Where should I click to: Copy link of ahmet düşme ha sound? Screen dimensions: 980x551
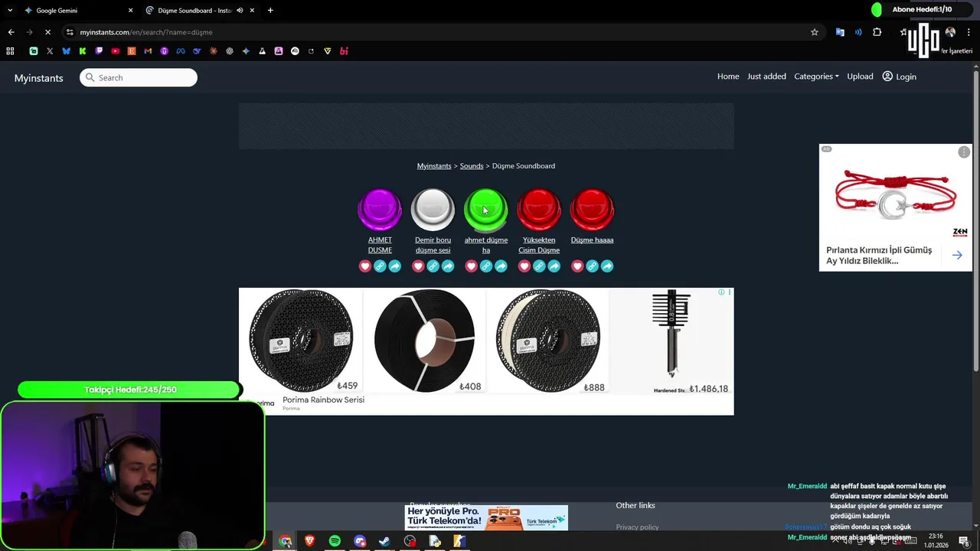(x=486, y=266)
